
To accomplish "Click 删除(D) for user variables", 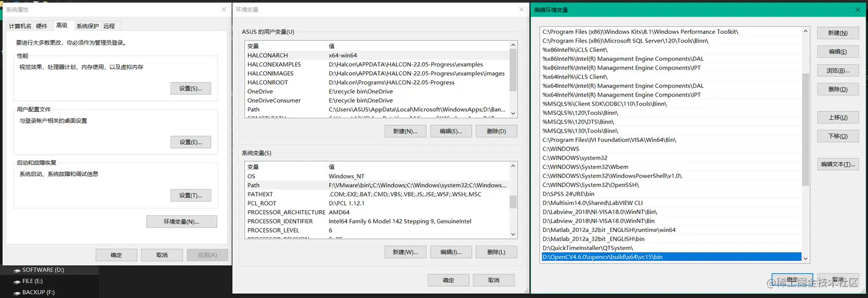I will point(496,131).
